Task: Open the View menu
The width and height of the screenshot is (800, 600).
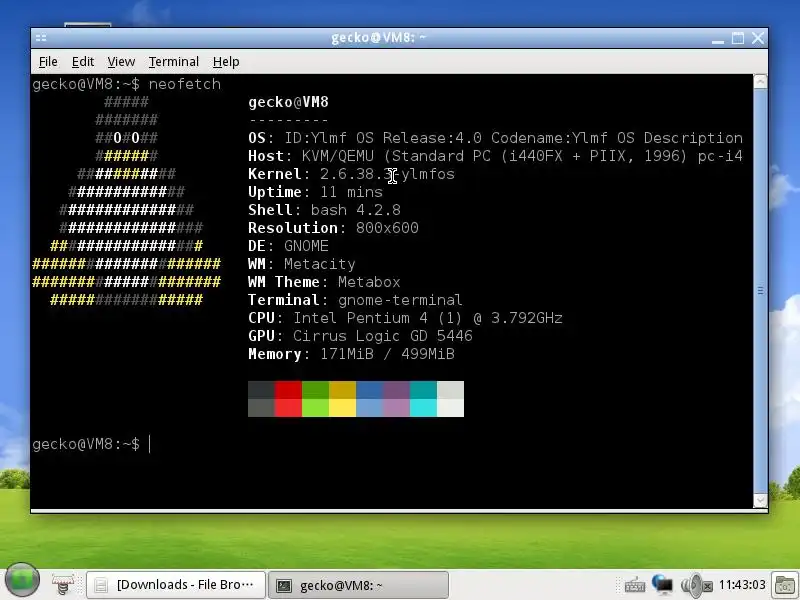Action: click(121, 62)
